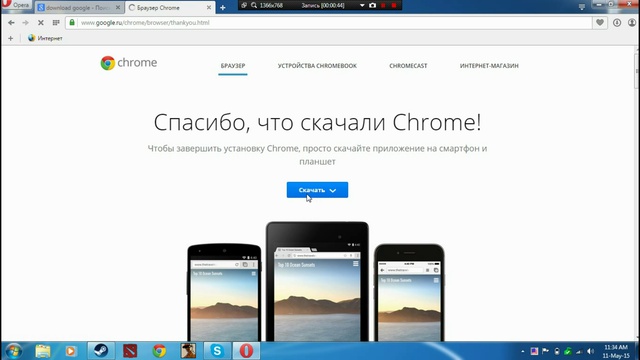The width and height of the screenshot is (640, 360).
Task: Open the Opera menu button
Action: [16, 5]
